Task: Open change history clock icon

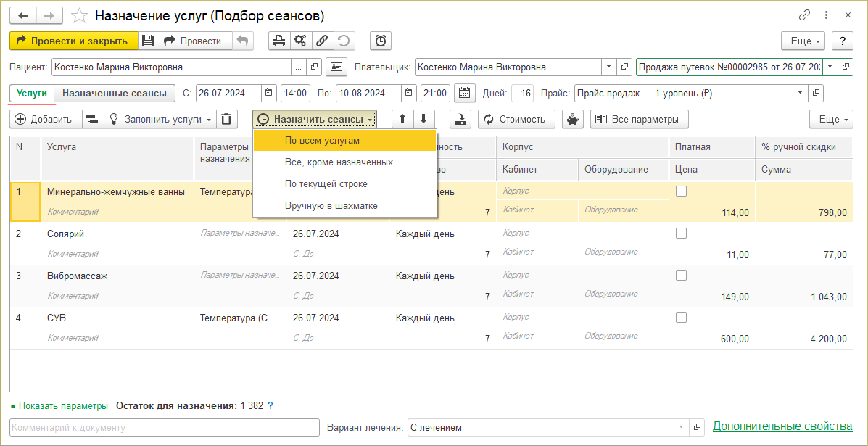Action: tap(344, 41)
